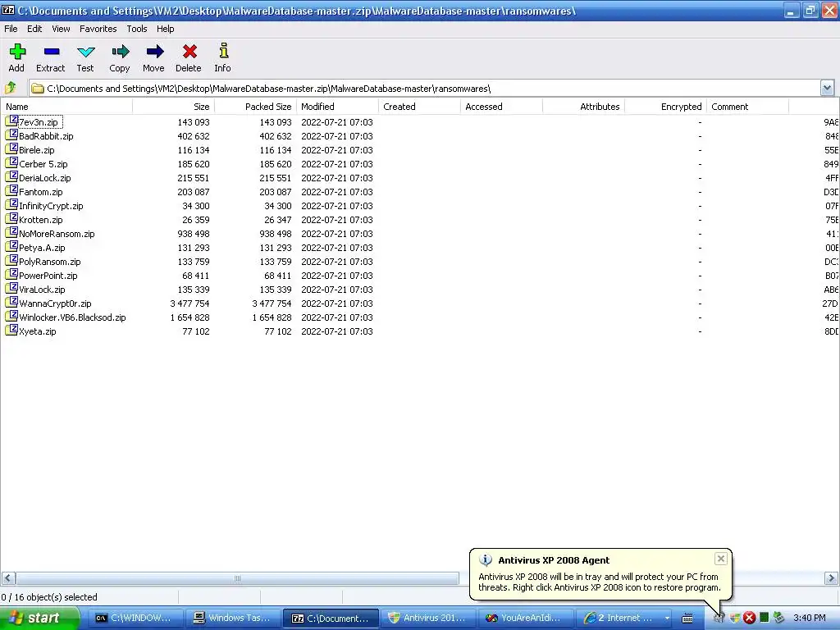Viewport: 840px width, 630px height.
Task: Open the Tools menu
Action: pyautogui.click(x=137, y=29)
